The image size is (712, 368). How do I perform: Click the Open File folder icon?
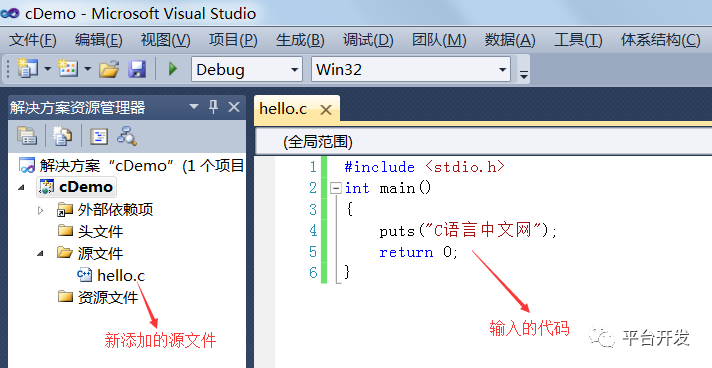tap(109, 69)
